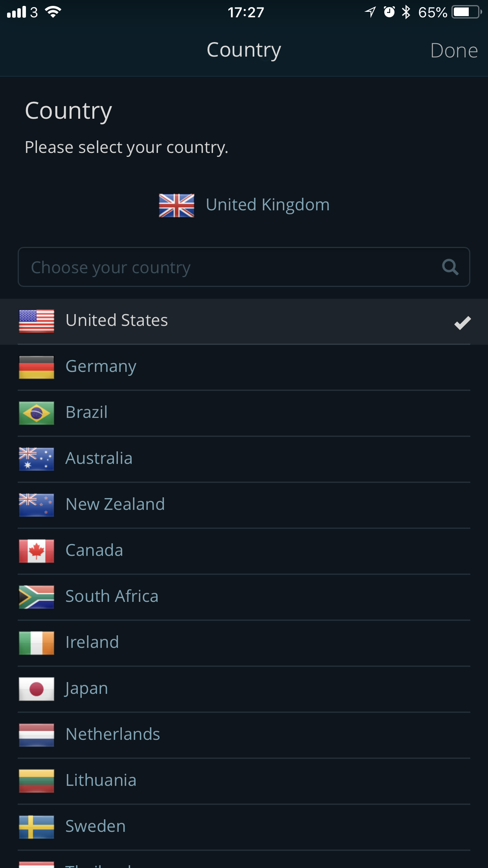The image size is (488, 868).
Task: Choose Ireland as your country
Action: [x=244, y=643]
